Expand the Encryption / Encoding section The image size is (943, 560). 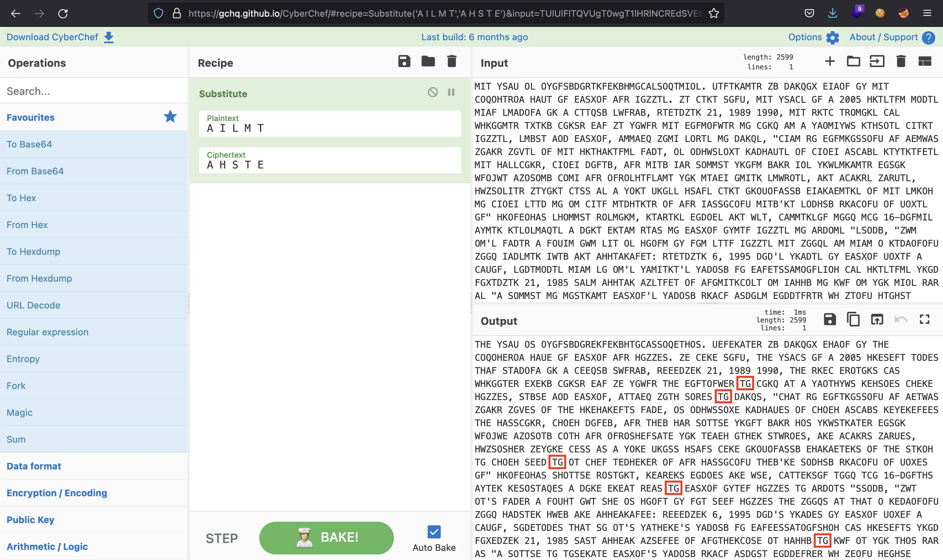pyautogui.click(x=57, y=493)
